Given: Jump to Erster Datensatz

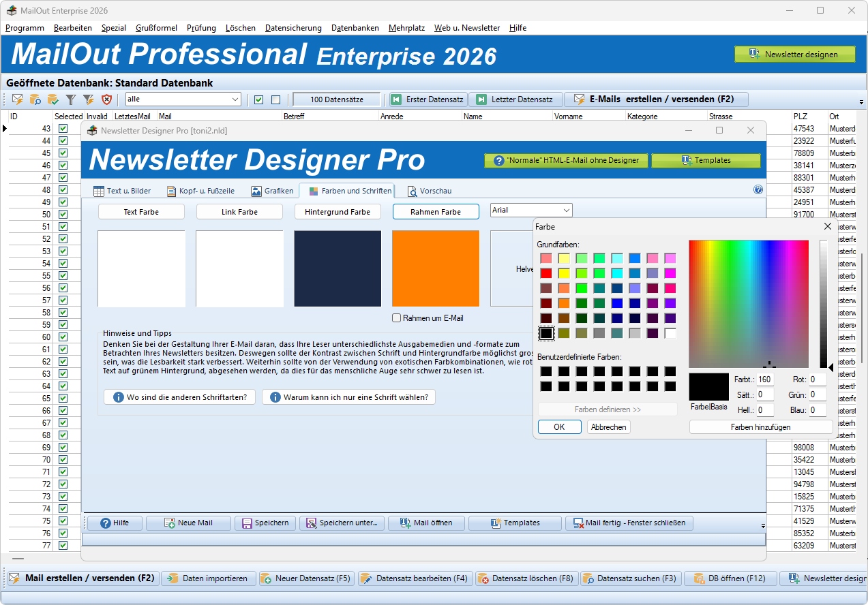Looking at the screenshot, I should [428, 99].
